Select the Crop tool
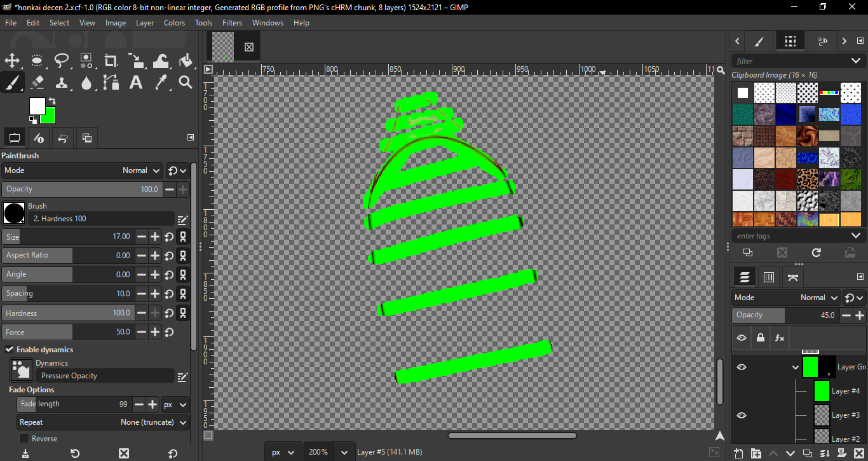This screenshot has width=868, height=461. 111,61
